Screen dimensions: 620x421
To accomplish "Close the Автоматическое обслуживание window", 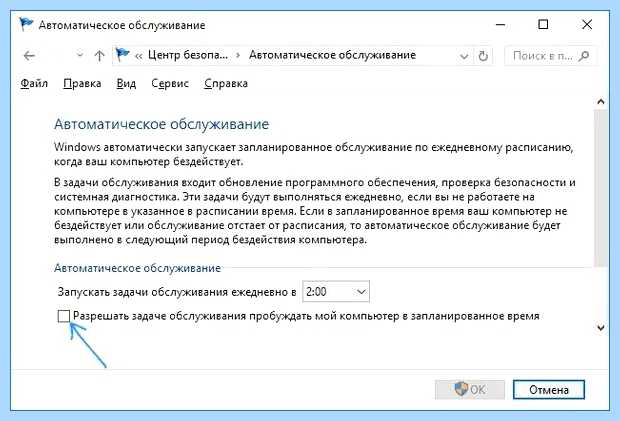I will [x=587, y=25].
